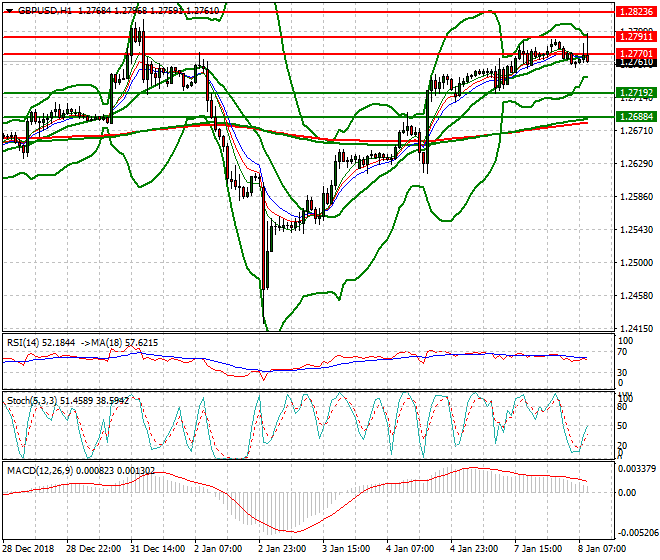Viewport: 660px width, 560px height.
Task: Click the MACD scale value 0.003379
Action: tap(636, 469)
